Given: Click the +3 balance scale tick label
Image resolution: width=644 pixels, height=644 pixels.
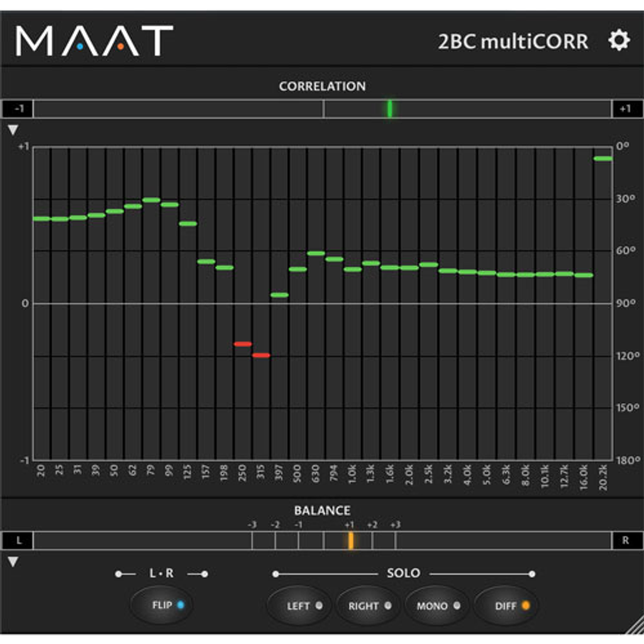Looking at the screenshot, I should point(395,525).
